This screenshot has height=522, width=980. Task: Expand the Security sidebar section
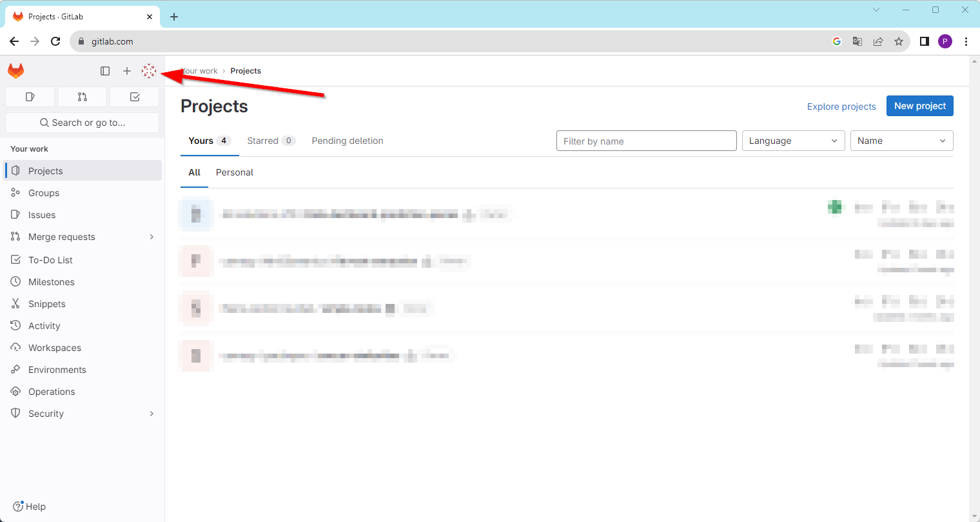point(152,414)
